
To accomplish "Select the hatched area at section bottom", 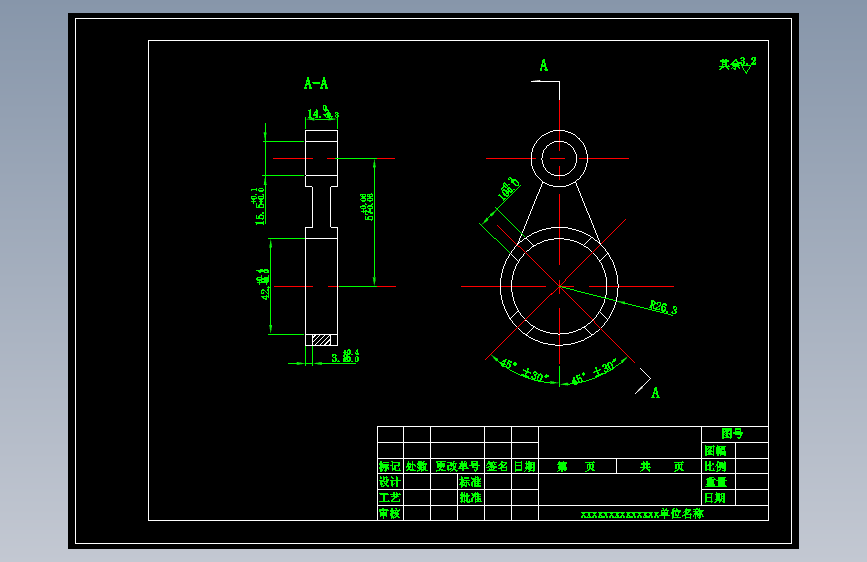I will (x=321, y=340).
